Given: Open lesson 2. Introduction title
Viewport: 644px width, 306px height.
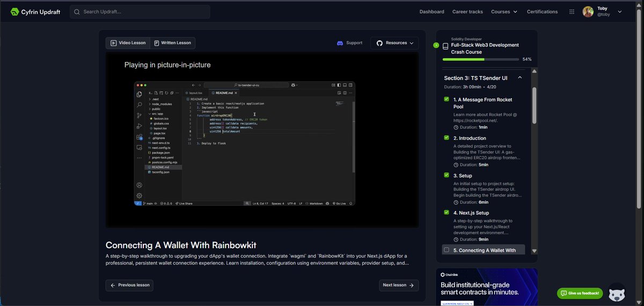Looking at the screenshot, I should click(470, 138).
